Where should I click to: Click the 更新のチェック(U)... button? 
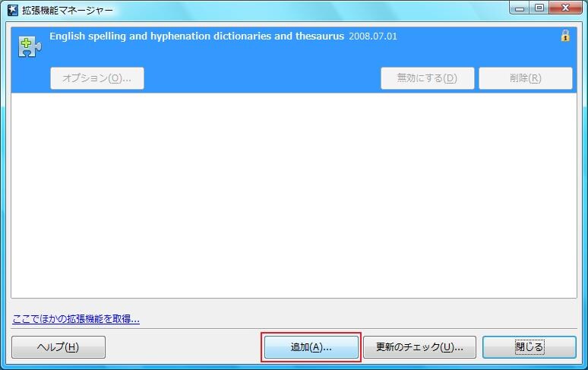point(419,347)
